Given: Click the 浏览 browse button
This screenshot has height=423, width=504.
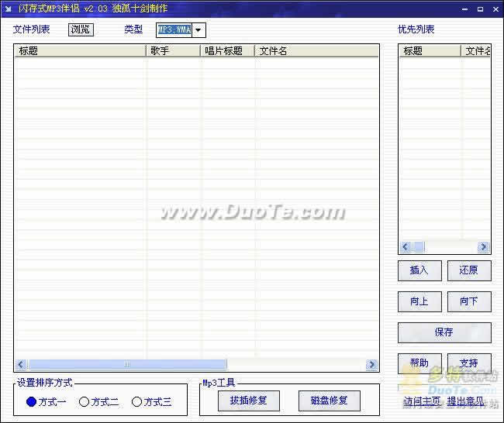Looking at the screenshot, I should click(81, 29).
